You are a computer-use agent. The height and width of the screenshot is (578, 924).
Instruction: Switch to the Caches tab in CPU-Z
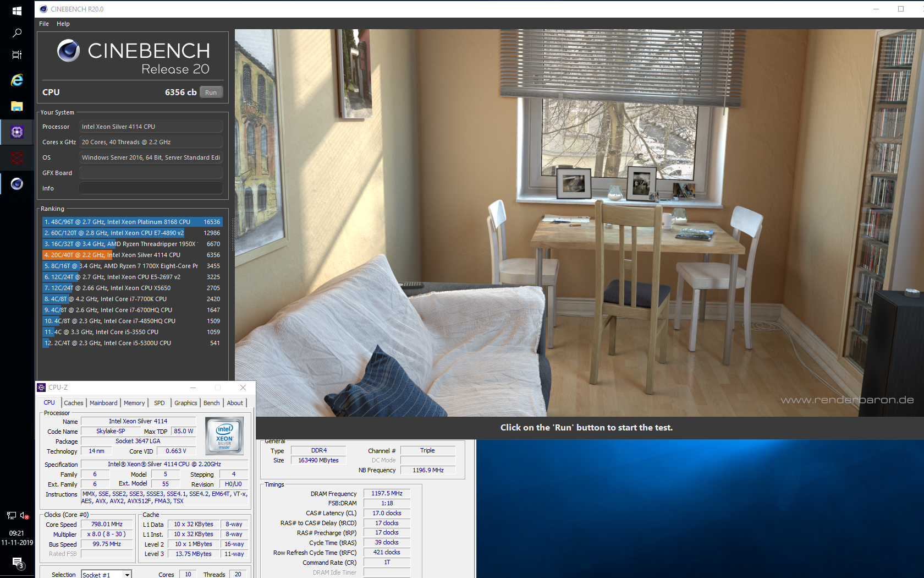pos(74,403)
